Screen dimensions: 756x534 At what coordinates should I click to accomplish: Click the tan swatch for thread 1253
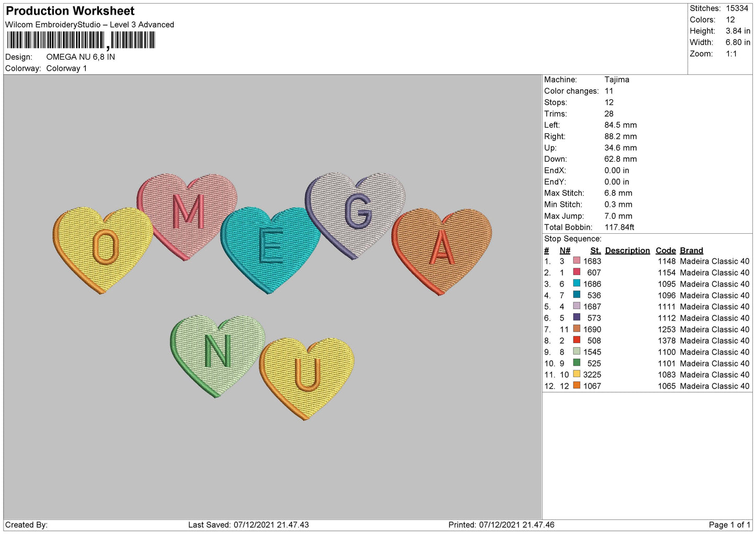click(x=577, y=329)
